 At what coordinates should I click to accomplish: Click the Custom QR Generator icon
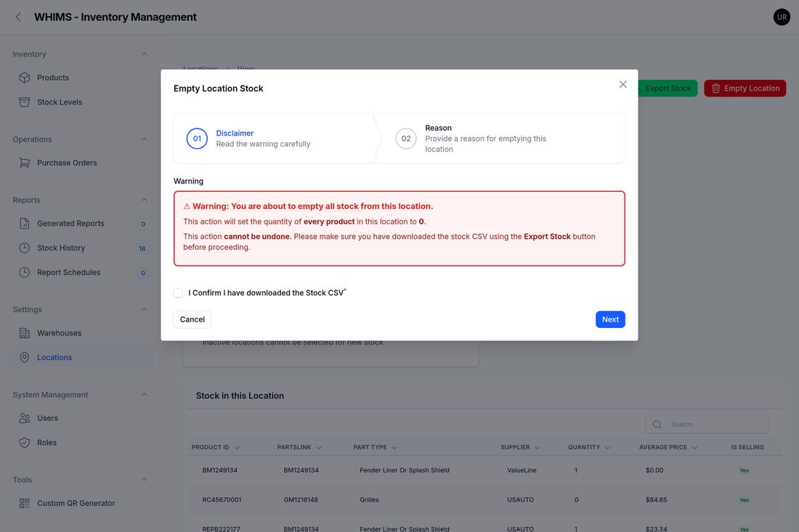(x=25, y=502)
